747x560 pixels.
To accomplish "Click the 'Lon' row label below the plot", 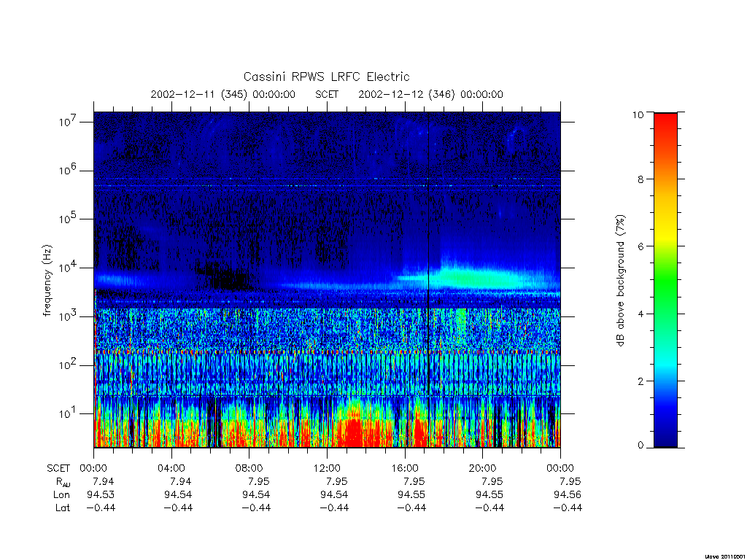I will pos(61,495).
